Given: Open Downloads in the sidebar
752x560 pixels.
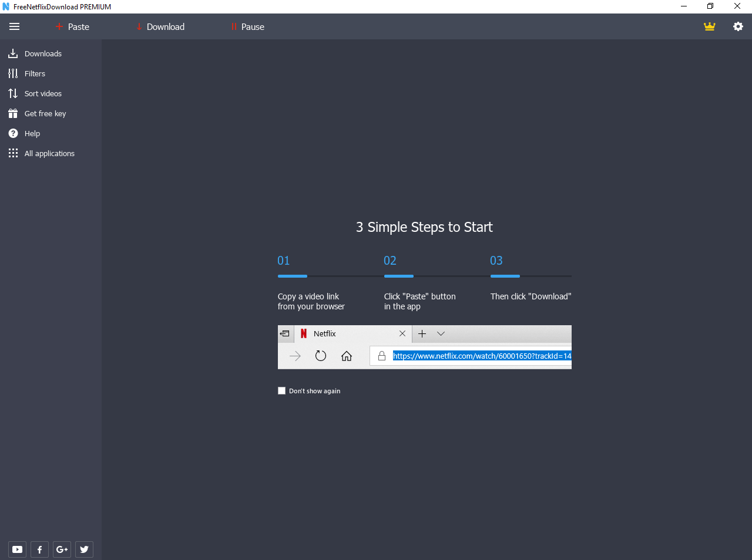Looking at the screenshot, I should click(42, 54).
